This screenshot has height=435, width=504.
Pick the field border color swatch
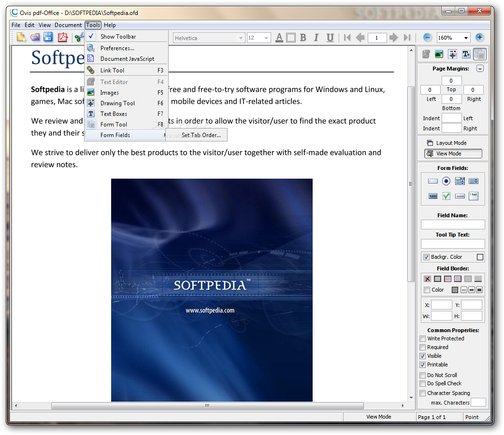pyautogui.click(x=455, y=290)
